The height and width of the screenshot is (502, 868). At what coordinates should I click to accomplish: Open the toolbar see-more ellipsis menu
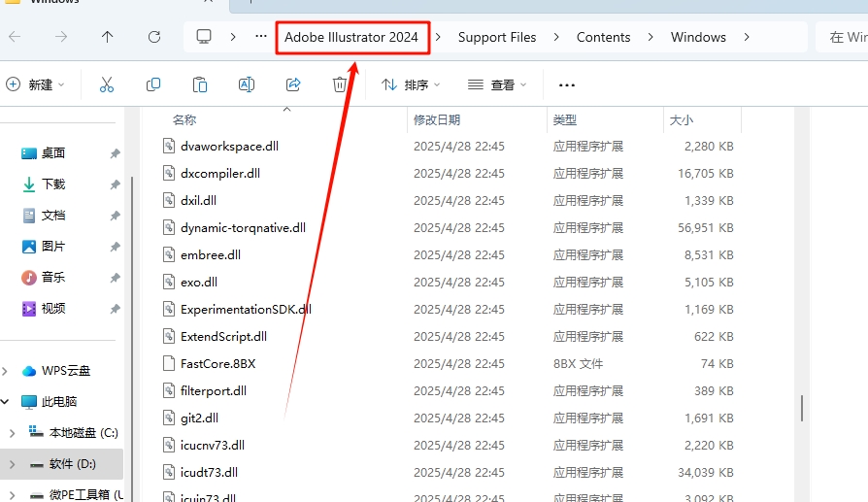(x=567, y=85)
